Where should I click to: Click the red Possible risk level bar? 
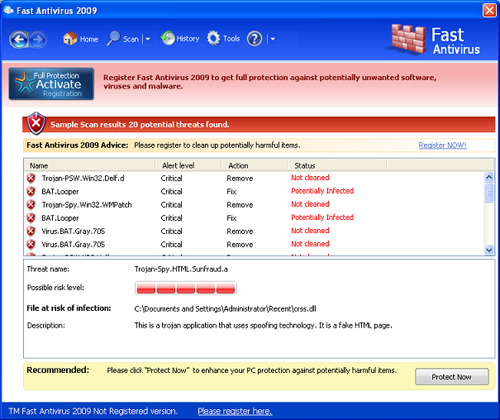[x=186, y=288]
